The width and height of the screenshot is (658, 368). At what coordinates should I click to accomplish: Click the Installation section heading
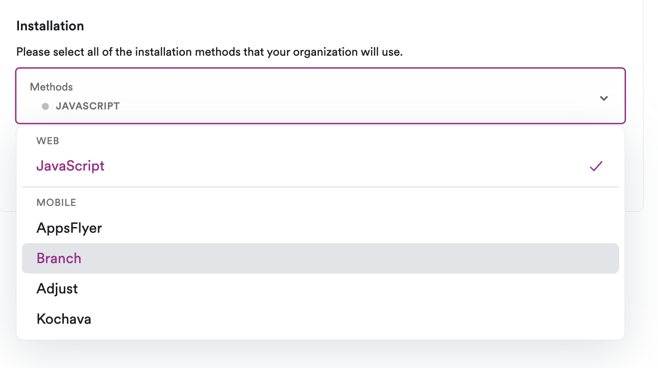coord(50,26)
